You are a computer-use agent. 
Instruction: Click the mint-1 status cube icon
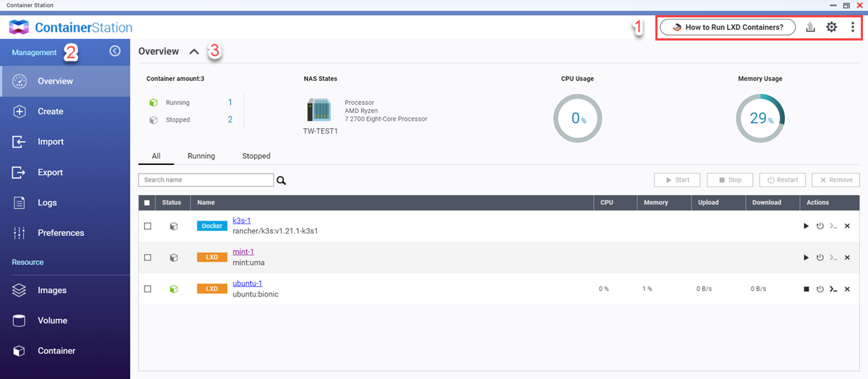click(174, 257)
